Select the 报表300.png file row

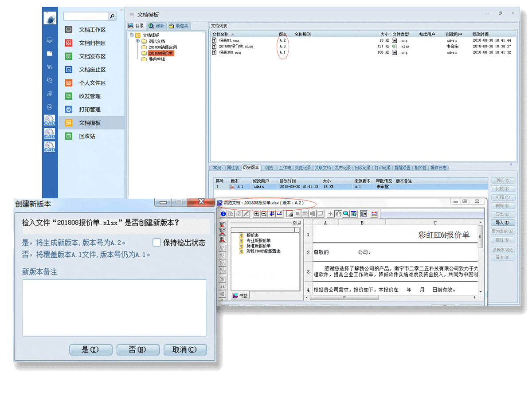point(363,52)
